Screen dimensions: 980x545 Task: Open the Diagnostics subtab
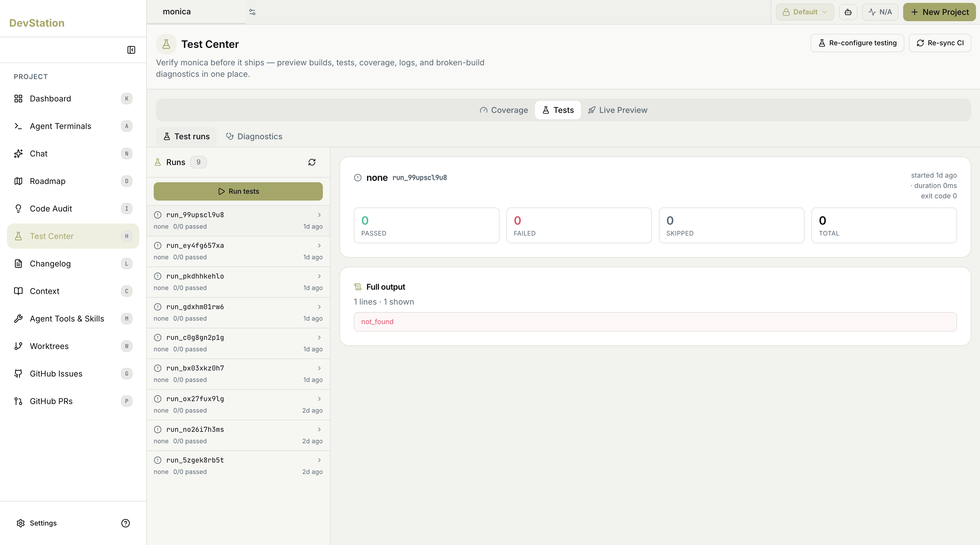[254, 136]
